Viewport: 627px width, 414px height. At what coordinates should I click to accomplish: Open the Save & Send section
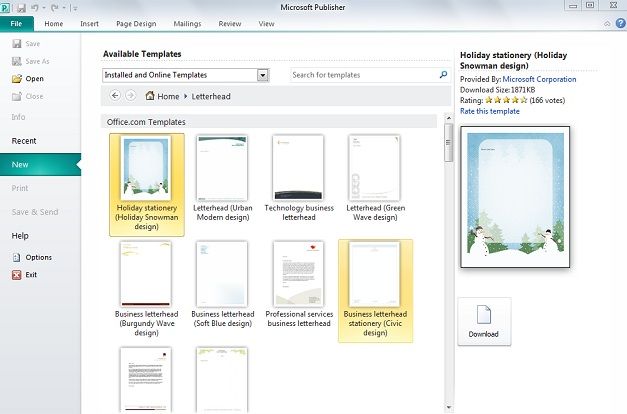35,212
